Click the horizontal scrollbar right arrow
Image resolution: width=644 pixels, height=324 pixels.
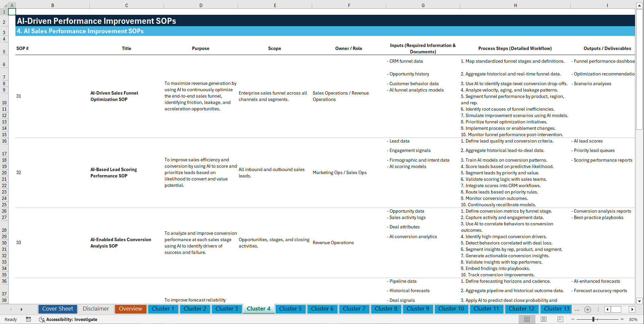(632, 309)
